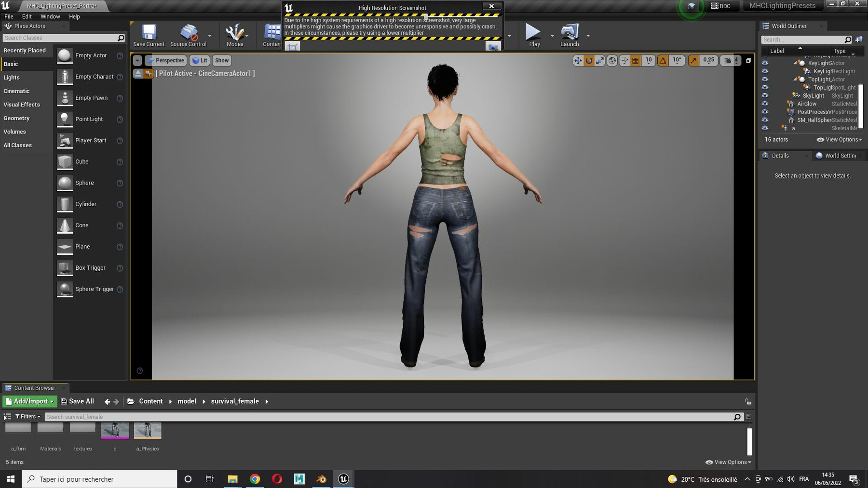This screenshot has height=488, width=868.
Task: Click the Save All button
Action: [x=77, y=401]
